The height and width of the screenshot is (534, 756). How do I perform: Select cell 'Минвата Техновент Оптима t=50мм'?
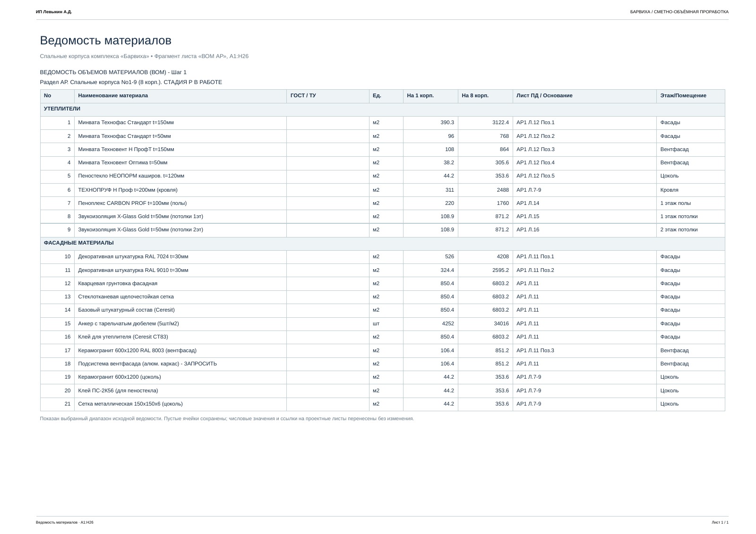[180, 163]
